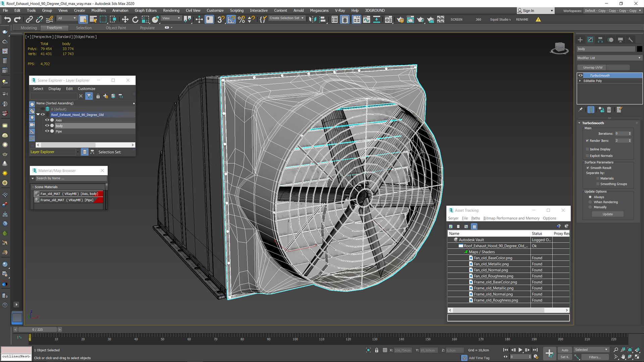Click the Search by Name material field
Image resolution: width=644 pixels, height=362 pixels.
[x=71, y=178]
